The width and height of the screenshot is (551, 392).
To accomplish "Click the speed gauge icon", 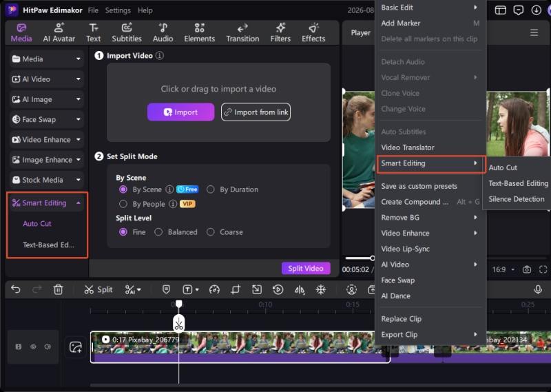I will (x=214, y=289).
